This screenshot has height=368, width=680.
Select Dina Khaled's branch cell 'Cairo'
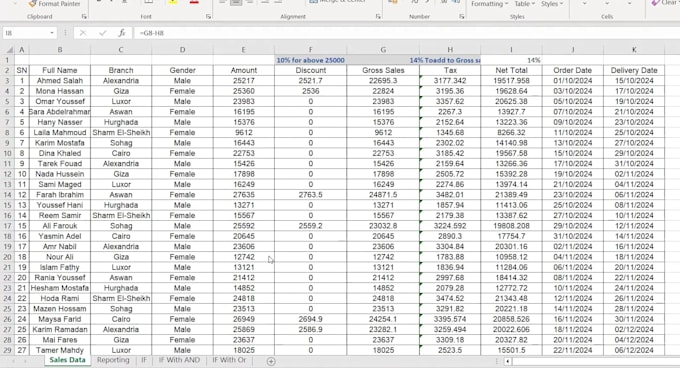point(121,153)
